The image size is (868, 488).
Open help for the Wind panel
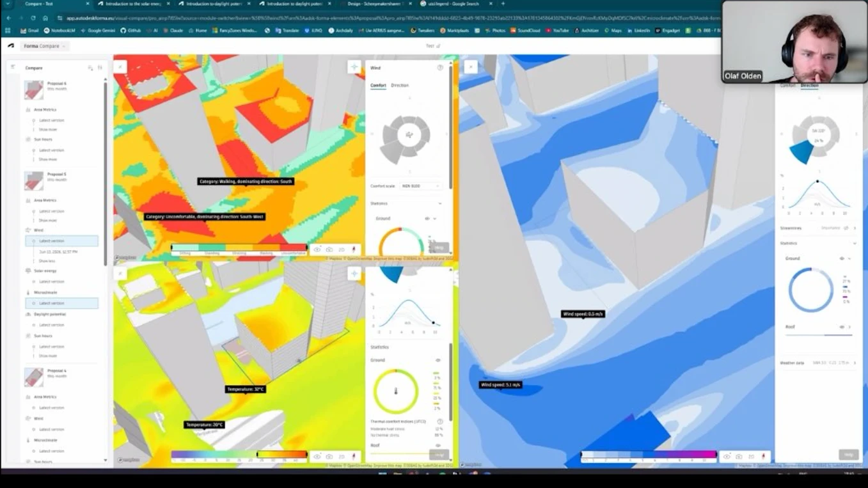[x=440, y=68]
